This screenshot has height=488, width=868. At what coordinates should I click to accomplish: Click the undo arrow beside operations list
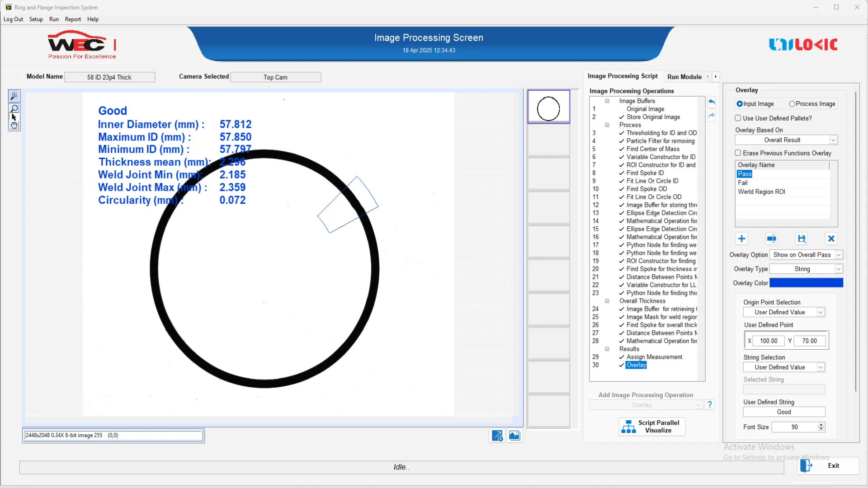[712, 102]
